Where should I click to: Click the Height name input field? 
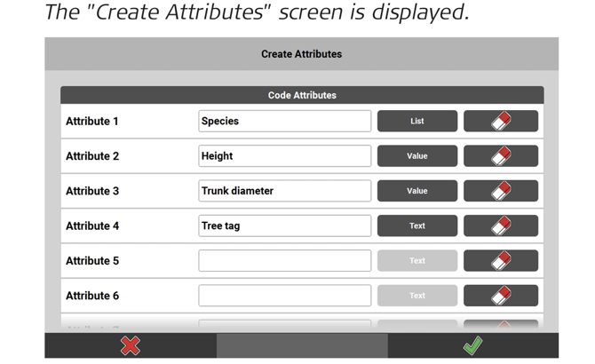pos(284,156)
